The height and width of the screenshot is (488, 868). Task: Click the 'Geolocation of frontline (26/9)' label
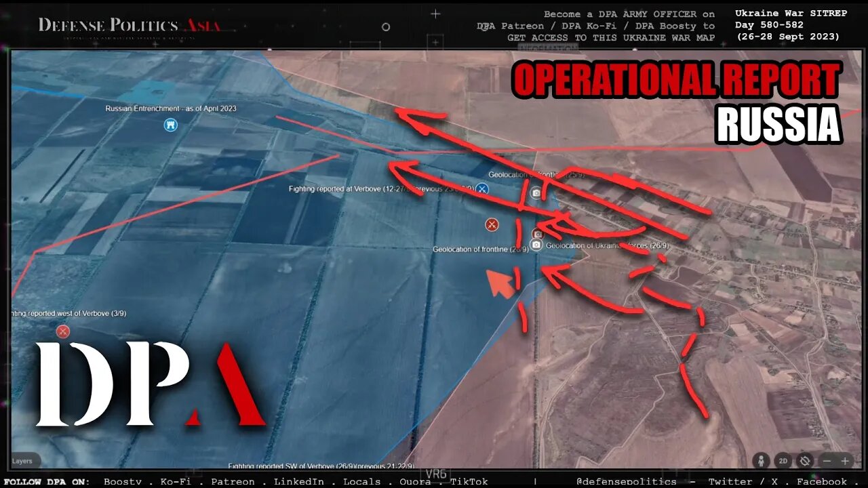pyautogui.click(x=480, y=249)
